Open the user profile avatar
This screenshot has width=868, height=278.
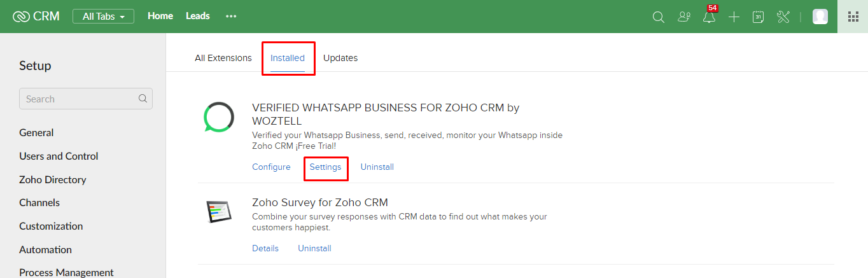click(x=820, y=17)
